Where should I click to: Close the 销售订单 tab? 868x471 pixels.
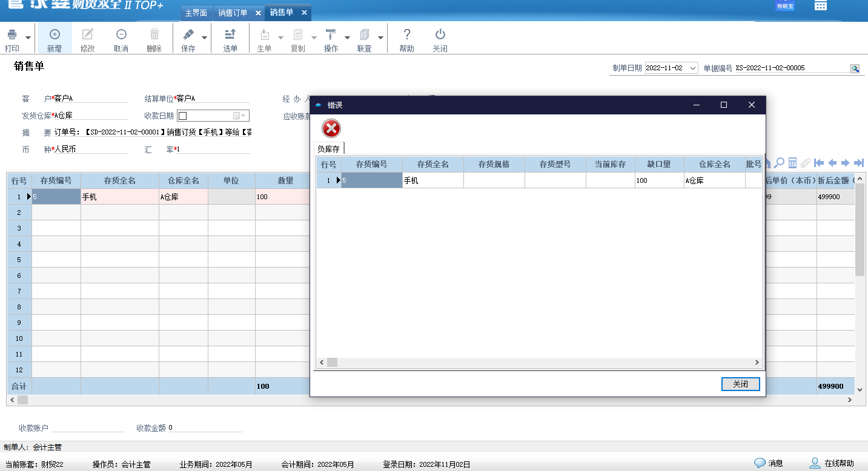pos(258,13)
